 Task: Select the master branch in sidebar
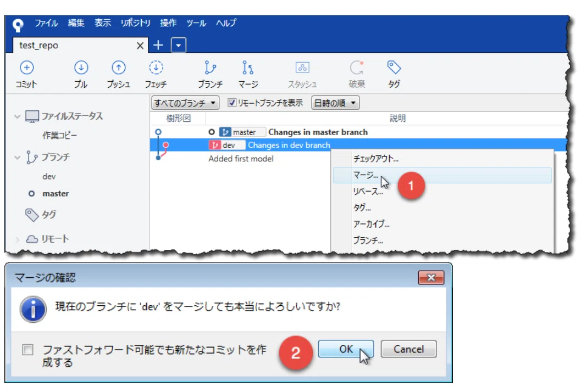point(56,194)
